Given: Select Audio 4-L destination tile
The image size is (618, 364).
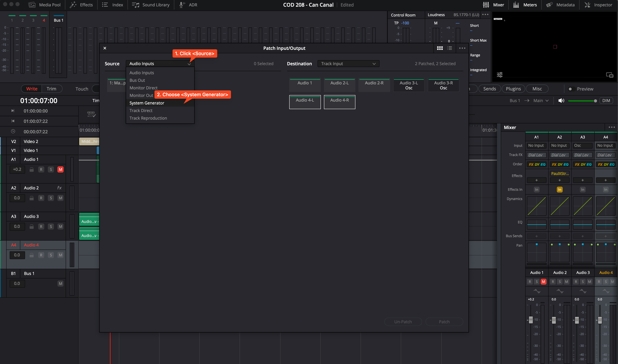Looking at the screenshot, I should (x=305, y=102).
